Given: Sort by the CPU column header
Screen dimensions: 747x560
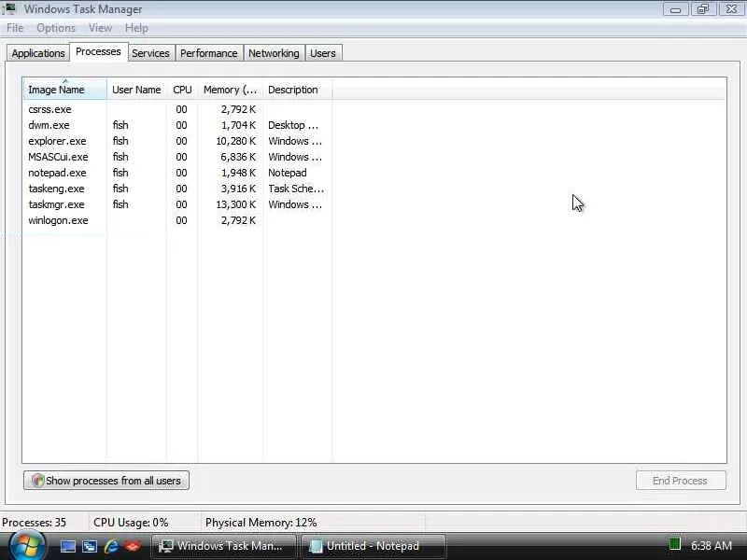Looking at the screenshot, I should pos(182,90).
